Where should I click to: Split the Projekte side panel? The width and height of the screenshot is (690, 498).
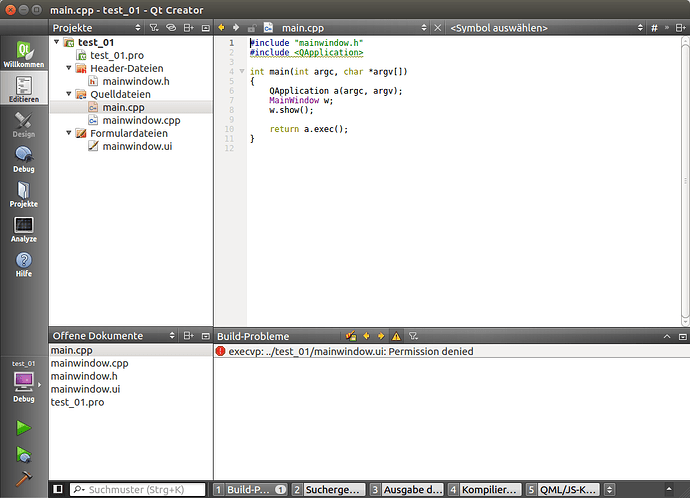[x=188, y=28]
